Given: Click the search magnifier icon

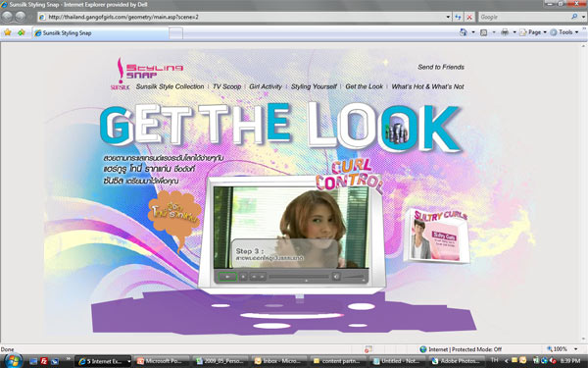Looking at the screenshot, I should click(x=574, y=17).
